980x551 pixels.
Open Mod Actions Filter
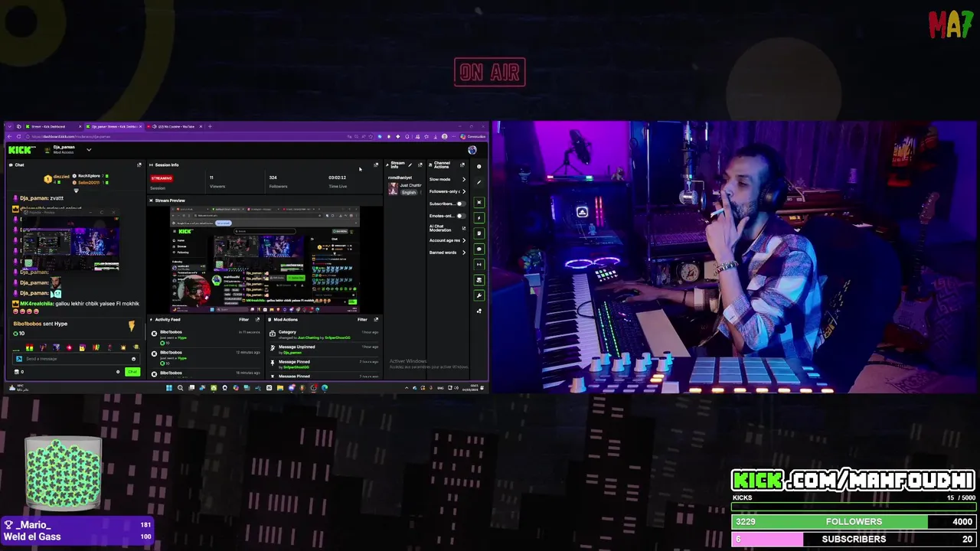tap(362, 320)
